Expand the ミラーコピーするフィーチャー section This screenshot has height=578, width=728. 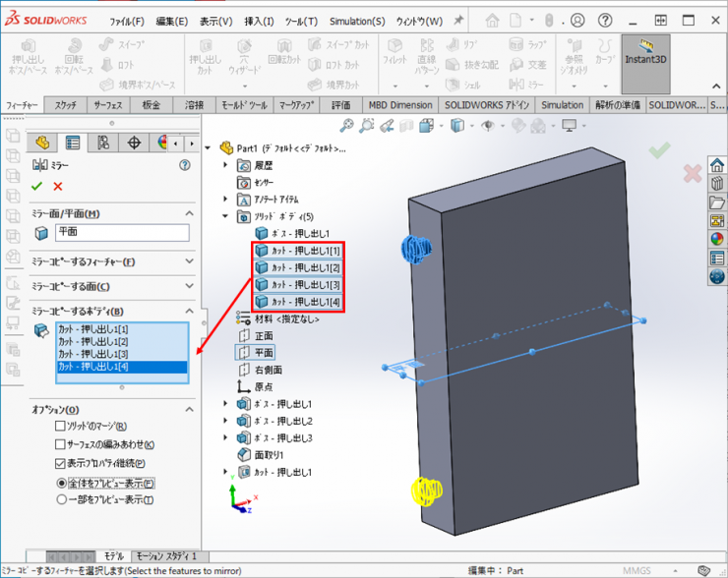pyautogui.click(x=189, y=261)
